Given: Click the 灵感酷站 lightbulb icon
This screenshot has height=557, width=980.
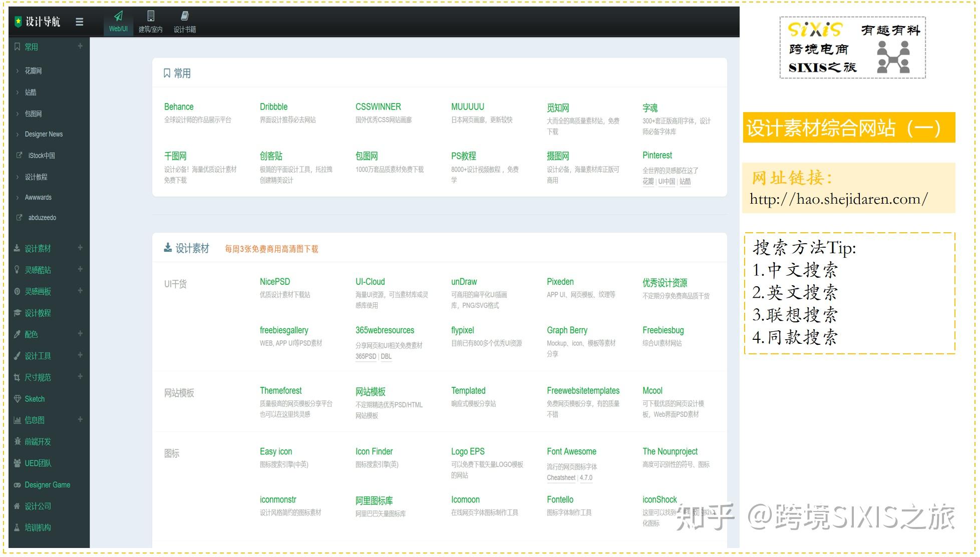Looking at the screenshot, I should click(x=18, y=270).
